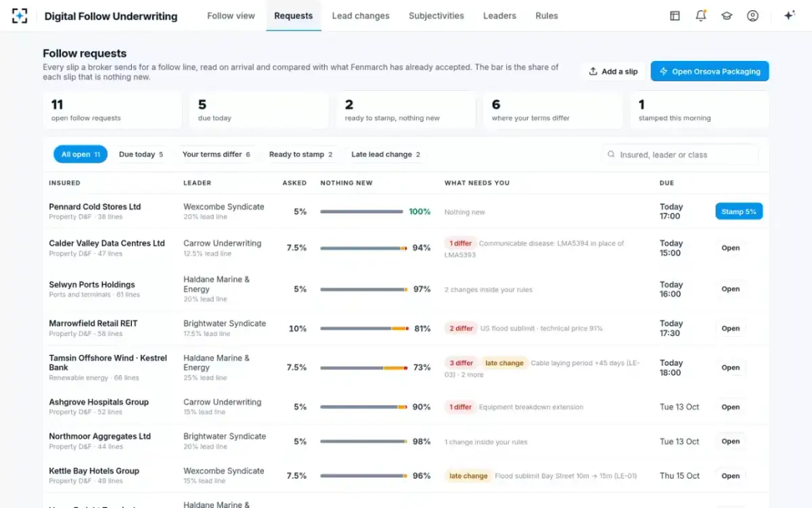
Task: Open the Selwyn Ports Holdings request
Action: click(730, 289)
